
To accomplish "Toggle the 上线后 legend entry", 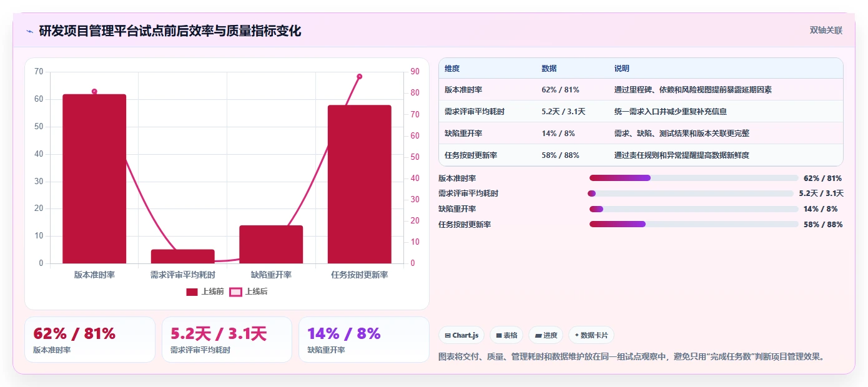I will click(x=249, y=291).
